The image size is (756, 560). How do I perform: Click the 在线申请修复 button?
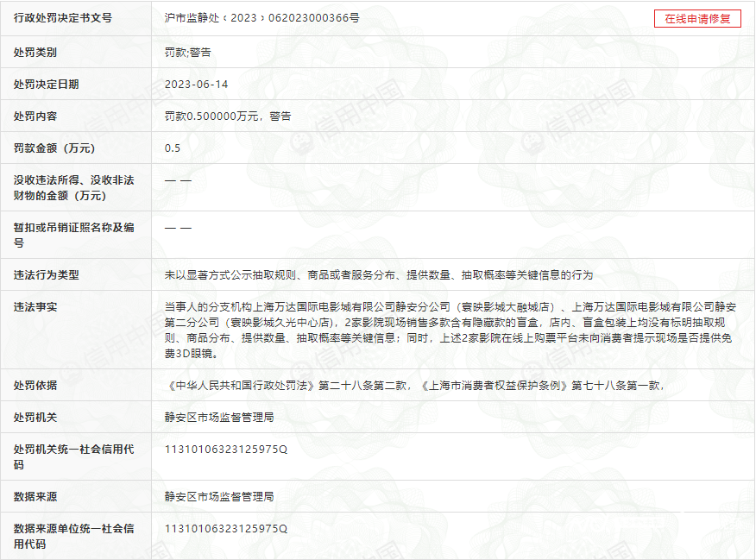(x=697, y=19)
